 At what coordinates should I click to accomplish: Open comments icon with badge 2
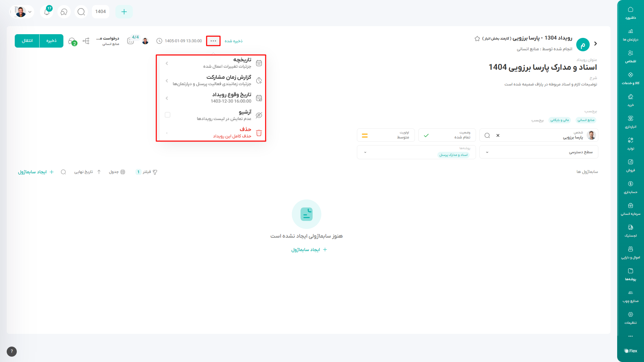(72, 41)
